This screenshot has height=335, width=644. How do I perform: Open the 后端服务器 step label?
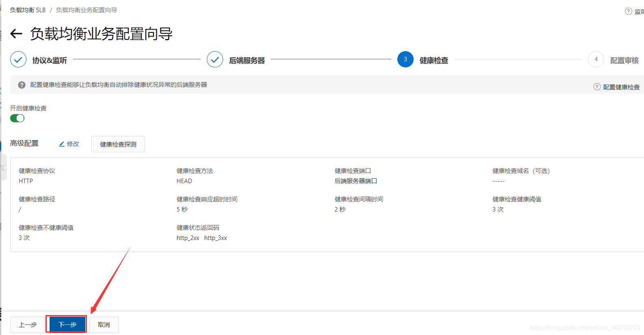[x=247, y=61]
